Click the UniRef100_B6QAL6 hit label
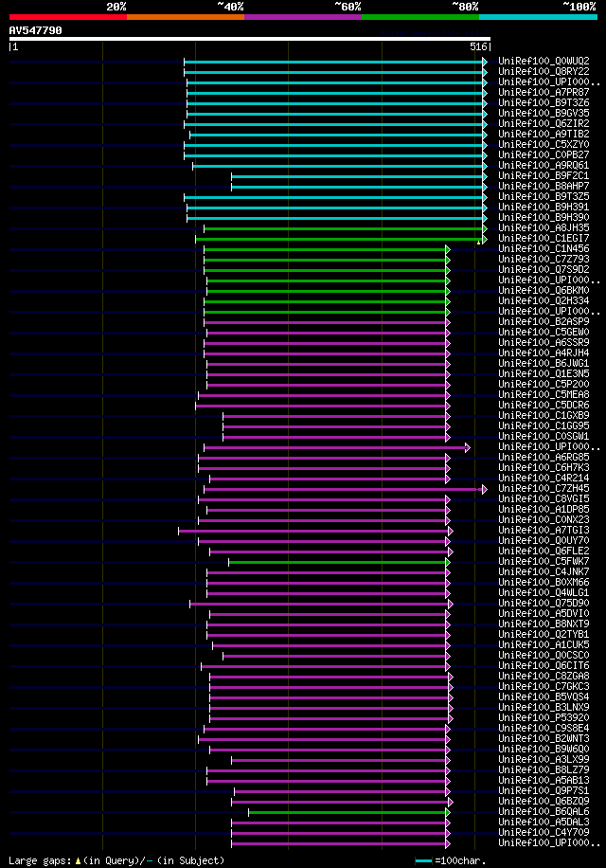 pos(544,811)
